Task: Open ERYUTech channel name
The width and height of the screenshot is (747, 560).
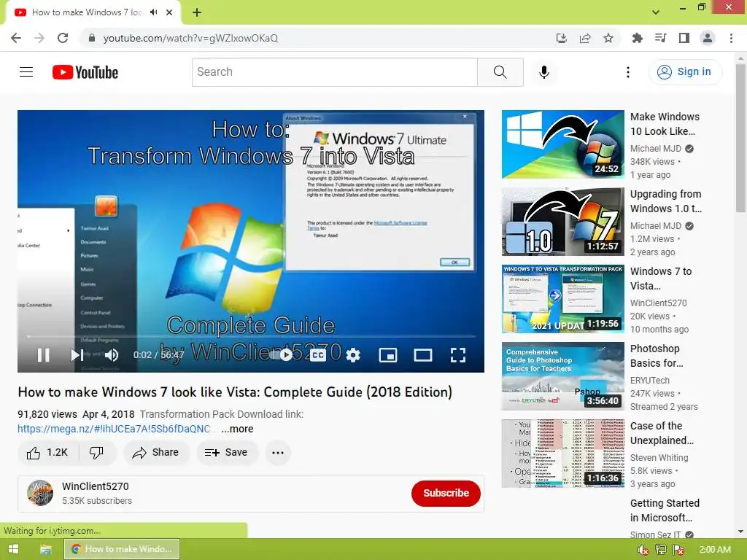Action: [650, 381]
